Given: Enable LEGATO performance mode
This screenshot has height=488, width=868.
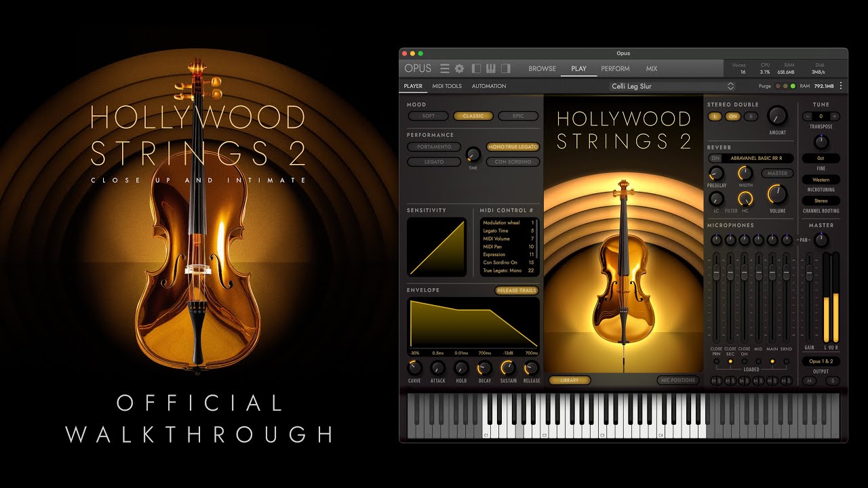Looking at the screenshot, I should tap(434, 162).
